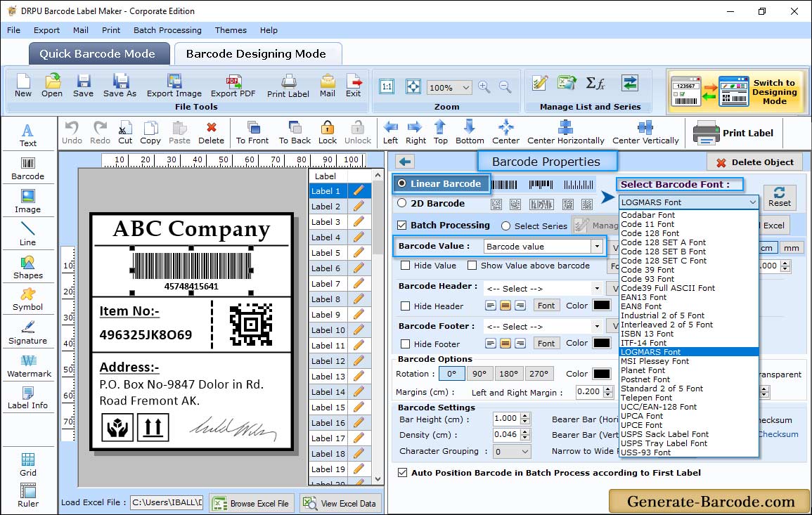Screen dimensions: 812x515
Task: Zoom out with the magnifier minus icon
Action: [x=505, y=87]
